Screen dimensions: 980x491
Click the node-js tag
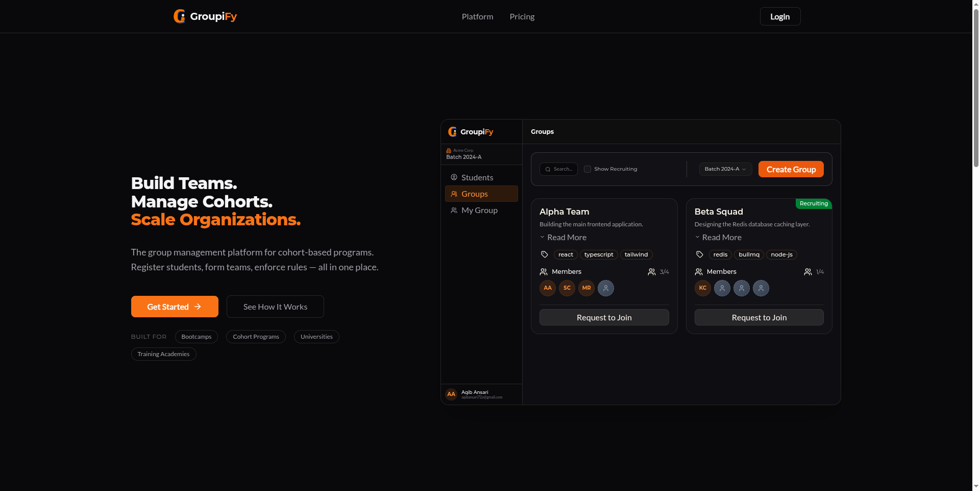point(781,254)
